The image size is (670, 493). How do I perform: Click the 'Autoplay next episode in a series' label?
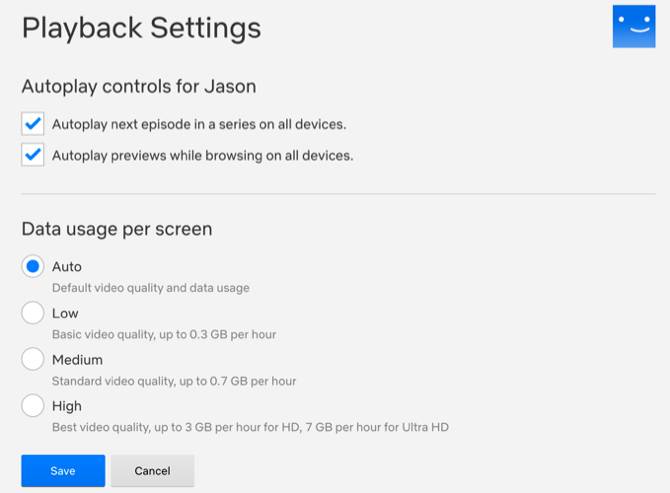(199, 124)
